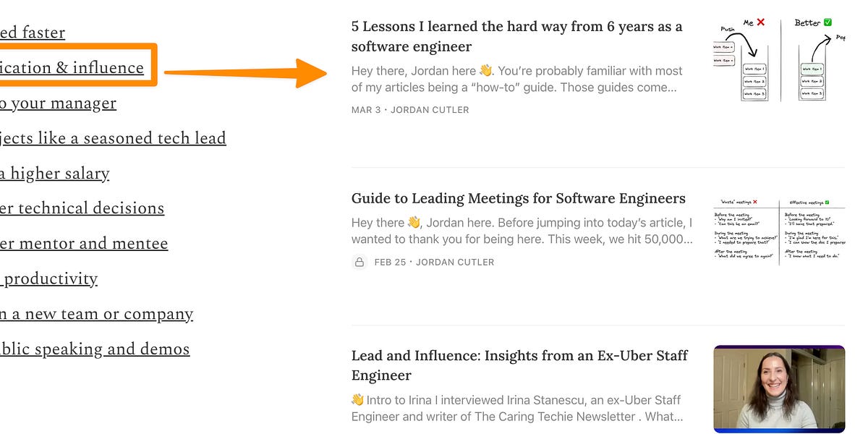
Task: Click the 'technical decisions' topic link
Action: click(82, 208)
